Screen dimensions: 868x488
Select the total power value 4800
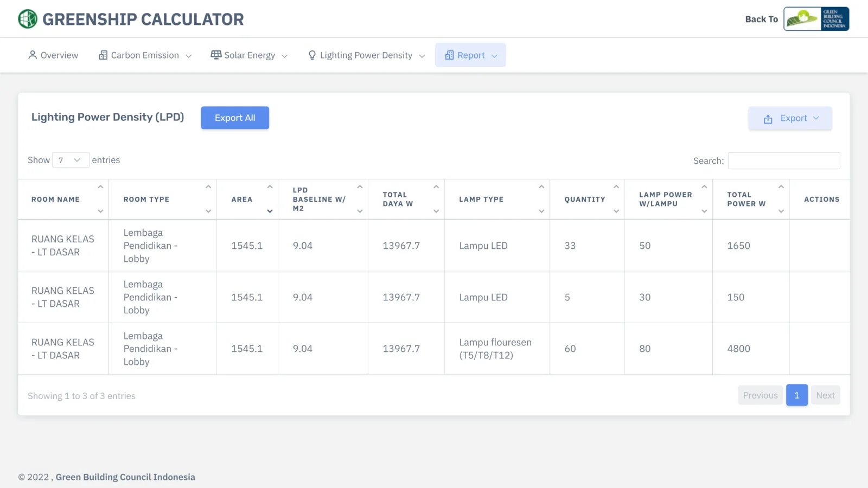pyautogui.click(x=739, y=349)
